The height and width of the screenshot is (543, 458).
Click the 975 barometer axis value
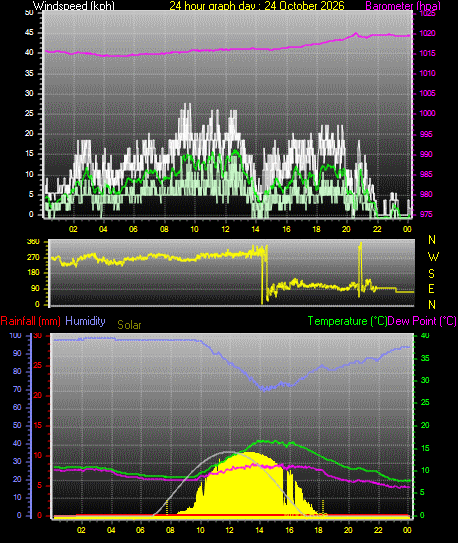coord(426,214)
